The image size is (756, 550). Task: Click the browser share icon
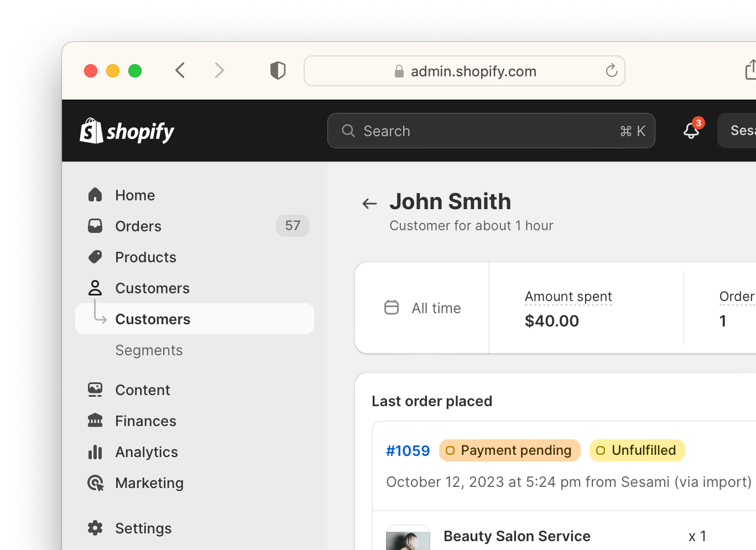(750, 70)
